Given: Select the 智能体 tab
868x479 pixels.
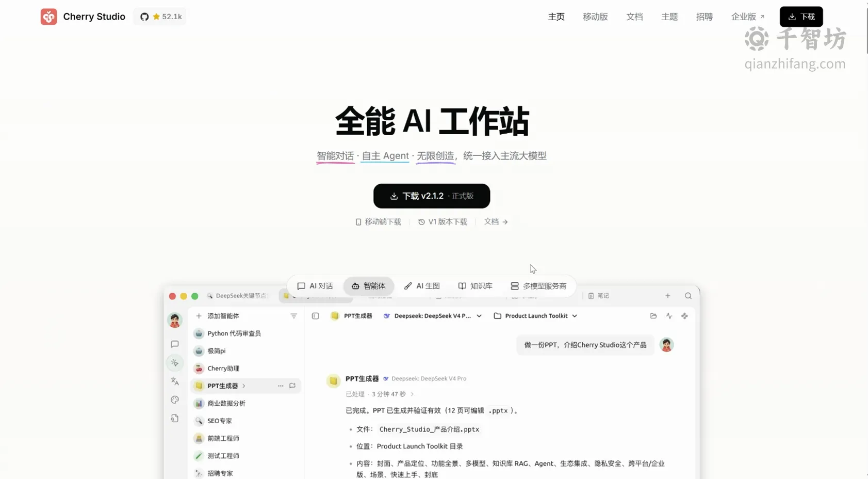Looking at the screenshot, I should coord(369,286).
